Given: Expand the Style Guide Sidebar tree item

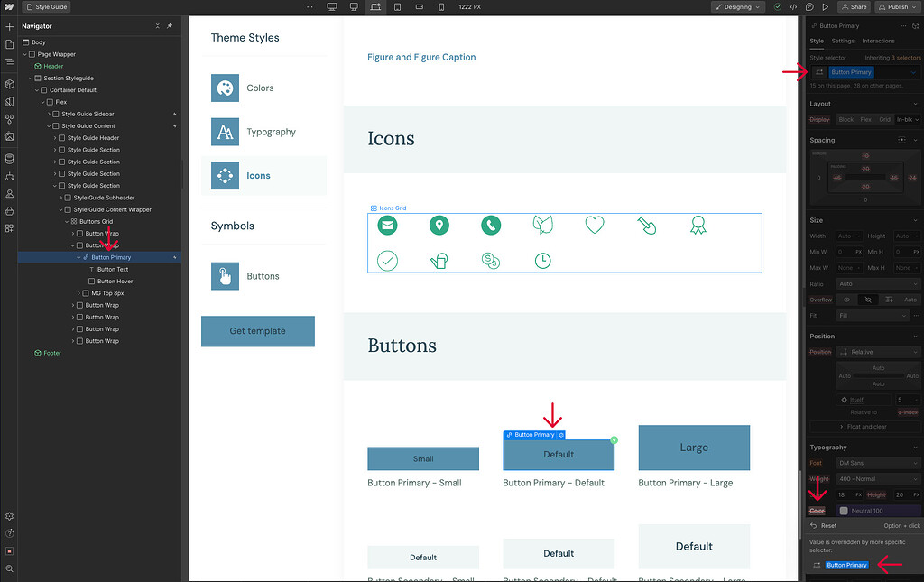Looking at the screenshot, I should pyautogui.click(x=49, y=114).
